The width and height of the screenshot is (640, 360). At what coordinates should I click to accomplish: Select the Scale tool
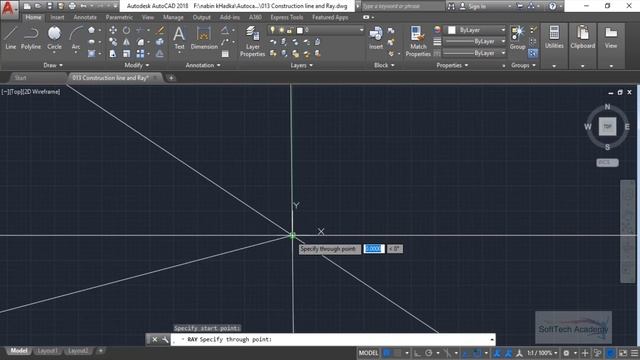(x=127, y=54)
